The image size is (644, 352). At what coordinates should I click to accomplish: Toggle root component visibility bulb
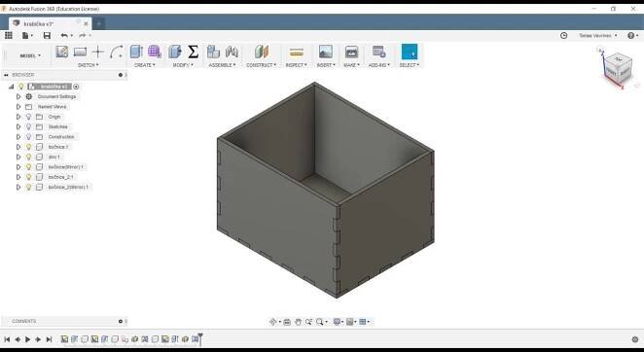(21, 87)
